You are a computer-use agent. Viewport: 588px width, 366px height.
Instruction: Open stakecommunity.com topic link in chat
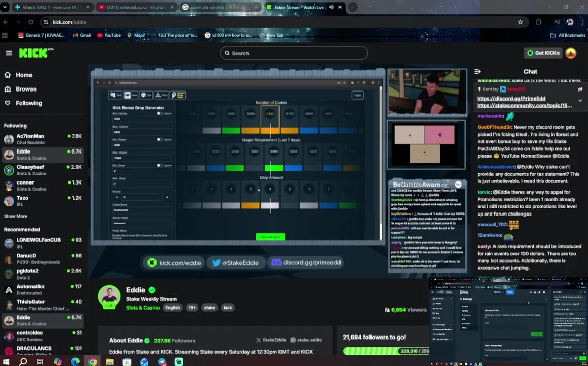[x=524, y=106]
